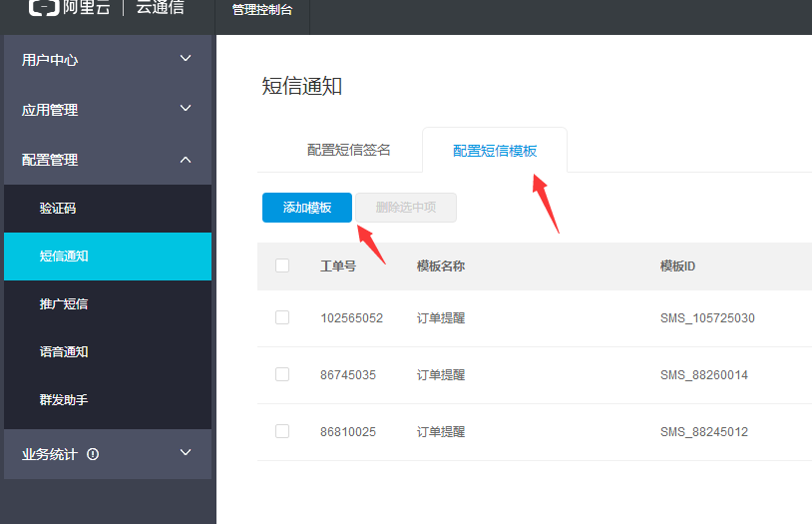Check the box for order 102565052
The width and height of the screenshot is (812, 524).
282,317
